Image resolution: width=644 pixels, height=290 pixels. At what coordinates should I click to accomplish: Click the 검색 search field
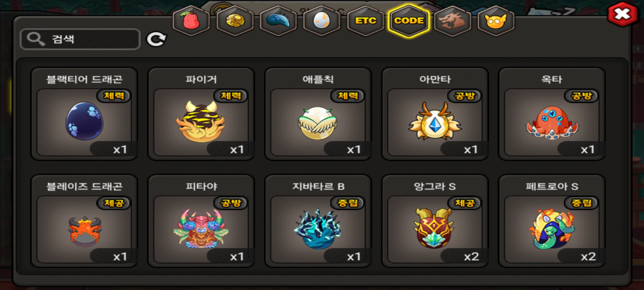(x=80, y=39)
